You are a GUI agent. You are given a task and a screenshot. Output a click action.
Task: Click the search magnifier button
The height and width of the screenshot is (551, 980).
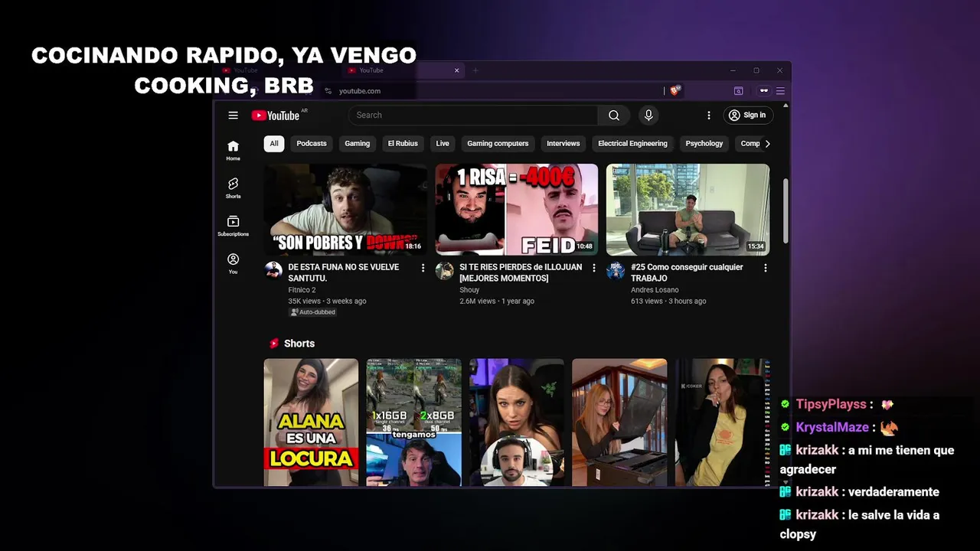(x=614, y=116)
